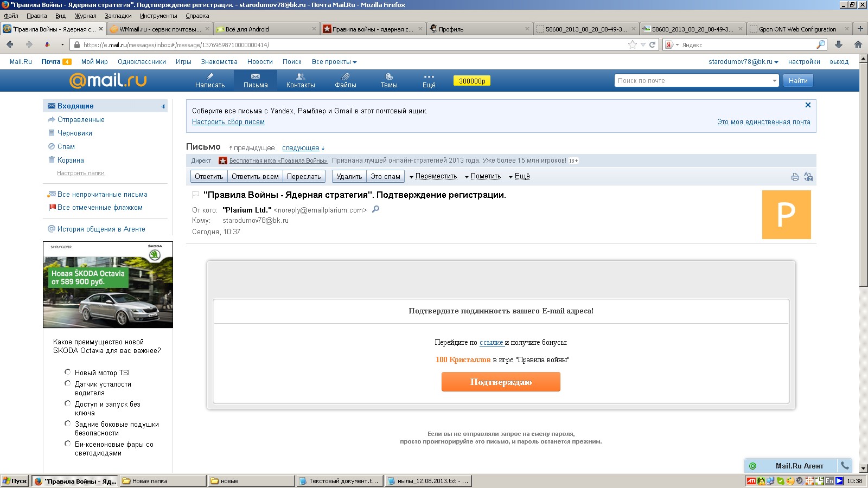The width and height of the screenshot is (868, 488).
Task: Click the En language indicator in the tray
Action: [829, 481]
